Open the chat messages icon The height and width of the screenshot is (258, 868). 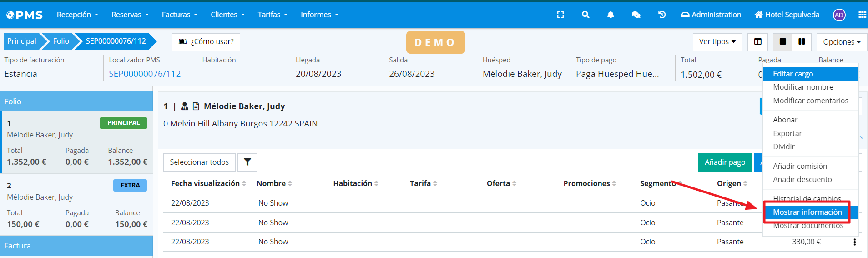(x=636, y=15)
